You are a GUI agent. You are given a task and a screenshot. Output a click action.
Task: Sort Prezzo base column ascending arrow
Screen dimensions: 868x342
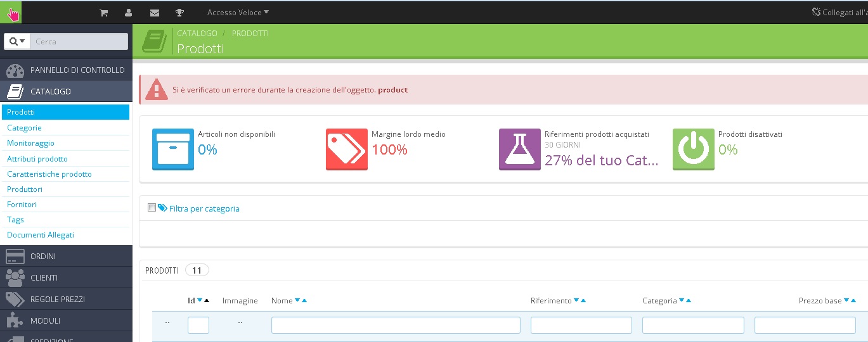pos(853,300)
